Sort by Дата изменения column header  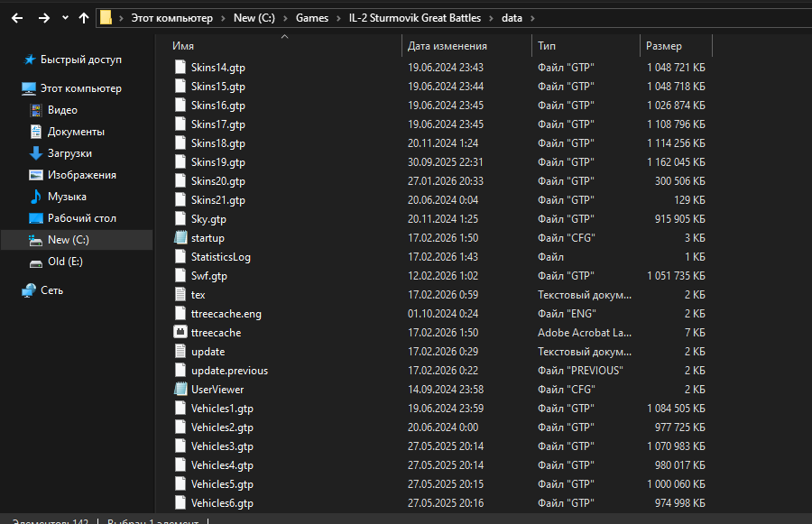[x=447, y=46]
